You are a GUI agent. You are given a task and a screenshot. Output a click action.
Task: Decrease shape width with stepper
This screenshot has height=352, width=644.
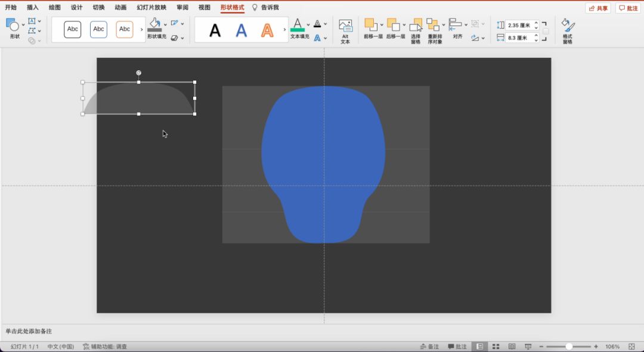tap(536, 41)
